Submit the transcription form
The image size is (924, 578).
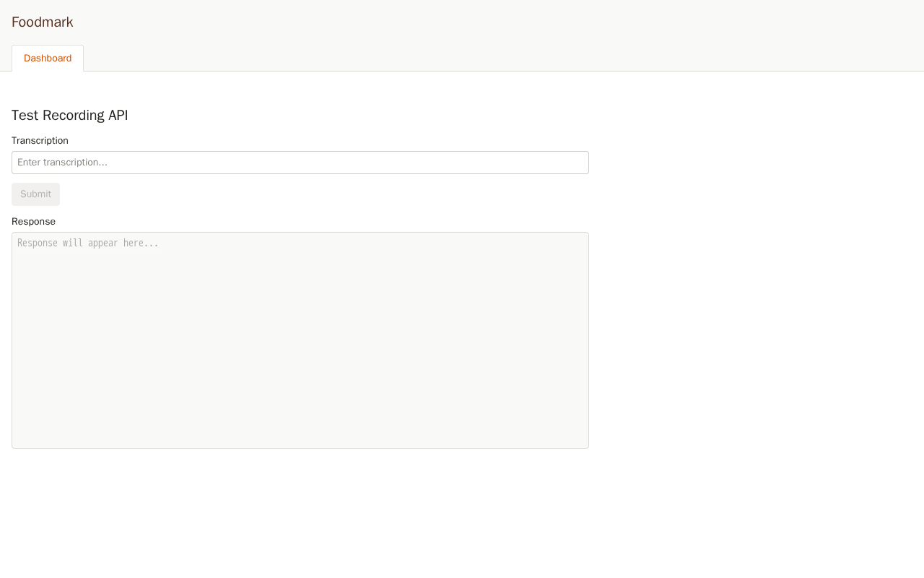tap(35, 194)
